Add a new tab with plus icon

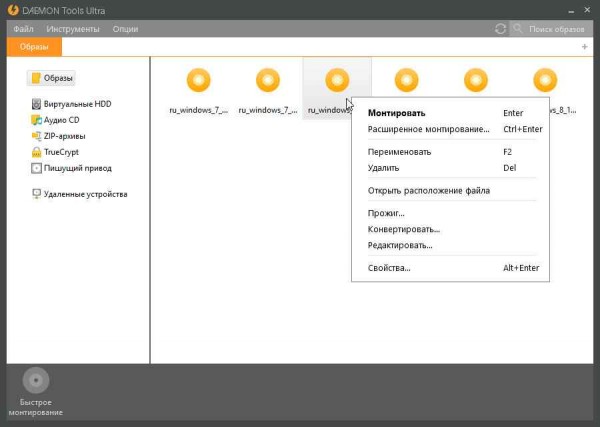click(584, 47)
